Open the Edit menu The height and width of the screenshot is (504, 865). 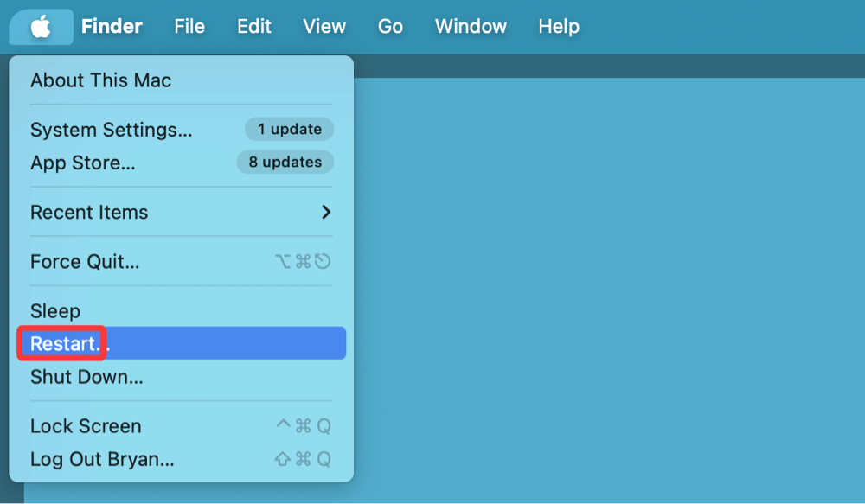pyautogui.click(x=253, y=26)
